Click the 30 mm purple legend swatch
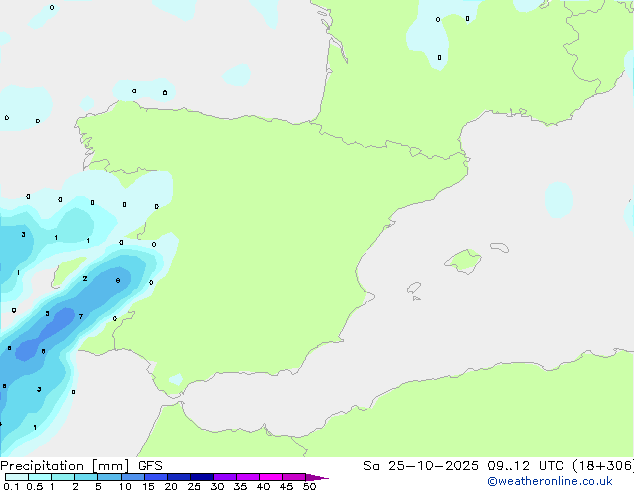The height and width of the screenshot is (490, 634). [225, 477]
